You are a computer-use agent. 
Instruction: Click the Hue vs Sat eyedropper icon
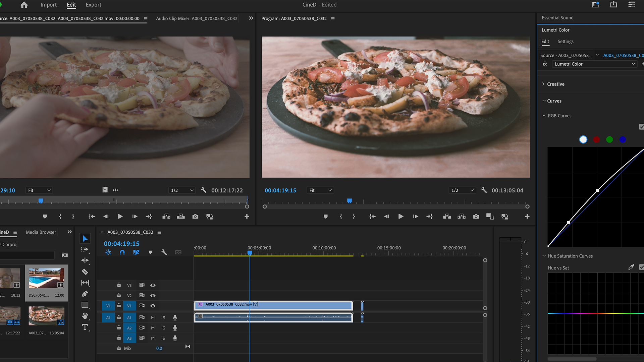click(631, 267)
